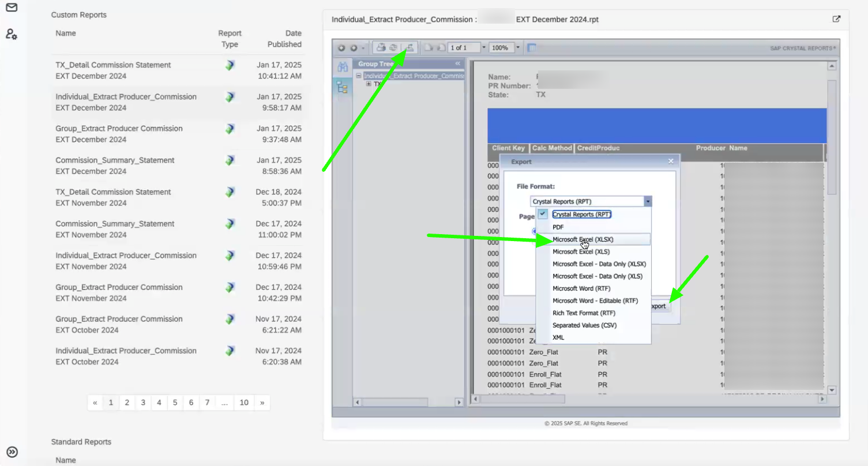The width and height of the screenshot is (868, 466).
Task: Open the File Format dropdown arrow
Action: [648, 202]
